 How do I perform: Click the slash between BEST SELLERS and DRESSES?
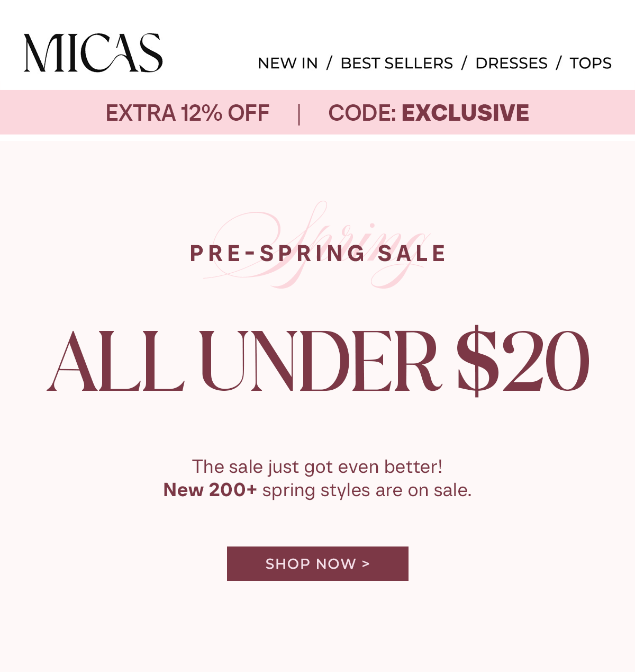pyautogui.click(x=464, y=63)
